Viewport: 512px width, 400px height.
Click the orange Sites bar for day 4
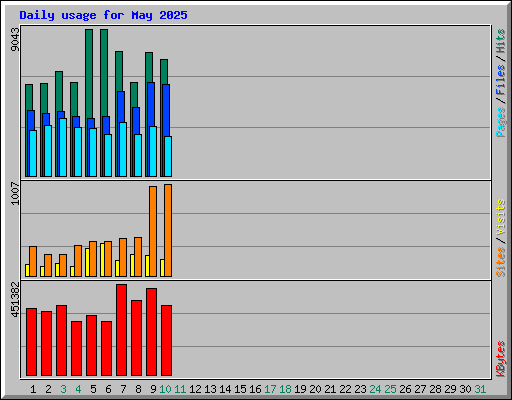(x=78, y=261)
